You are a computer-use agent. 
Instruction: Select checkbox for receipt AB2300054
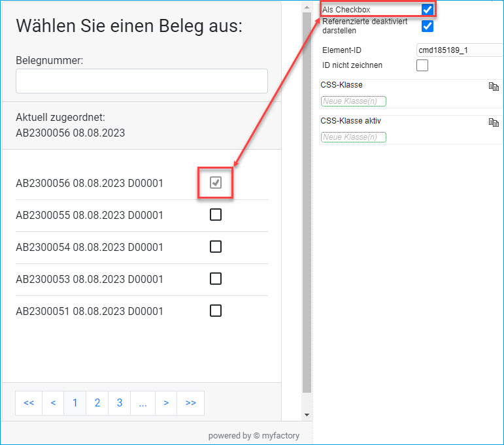(x=216, y=247)
